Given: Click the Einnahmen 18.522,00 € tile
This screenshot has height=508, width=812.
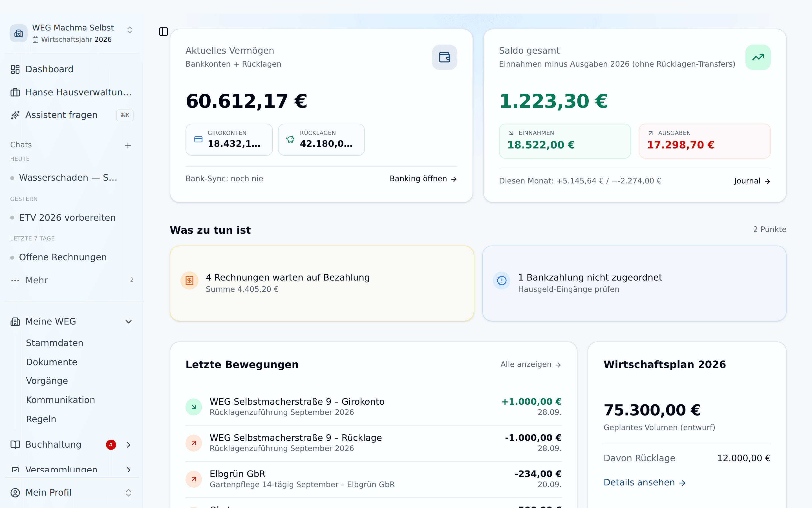Looking at the screenshot, I should tap(565, 141).
